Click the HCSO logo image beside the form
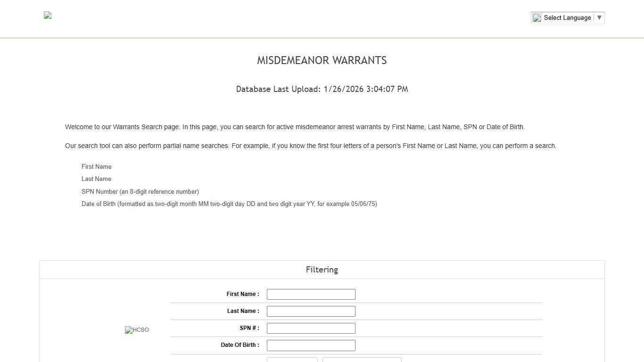The height and width of the screenshot is (362, 644). 137,330
